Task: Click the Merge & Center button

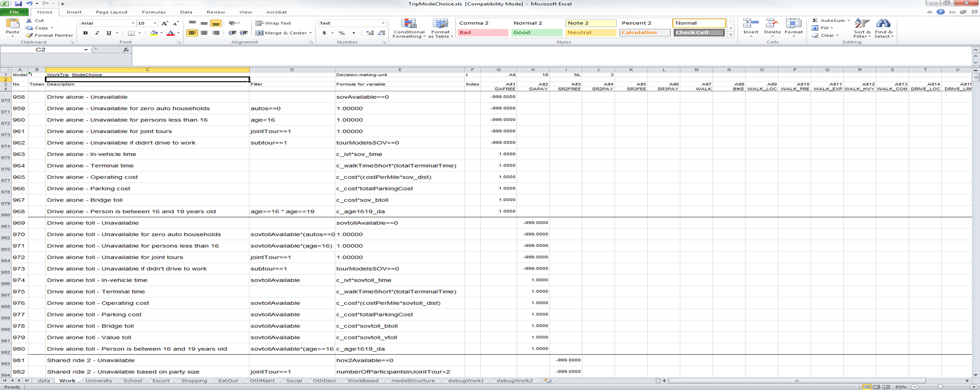Action: coord(281,32)
